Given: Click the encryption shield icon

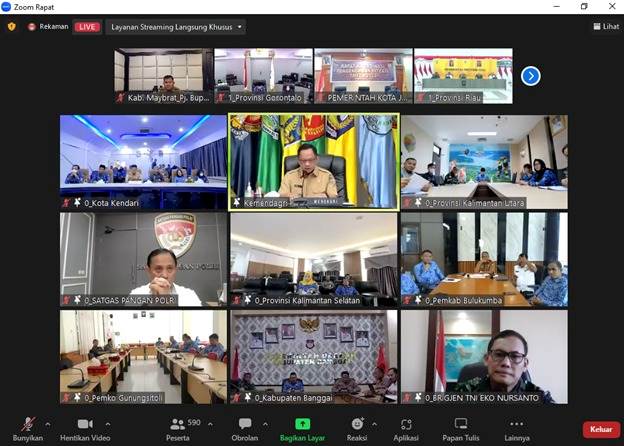Looking at the screenshot, I should (x=12, y=27).
